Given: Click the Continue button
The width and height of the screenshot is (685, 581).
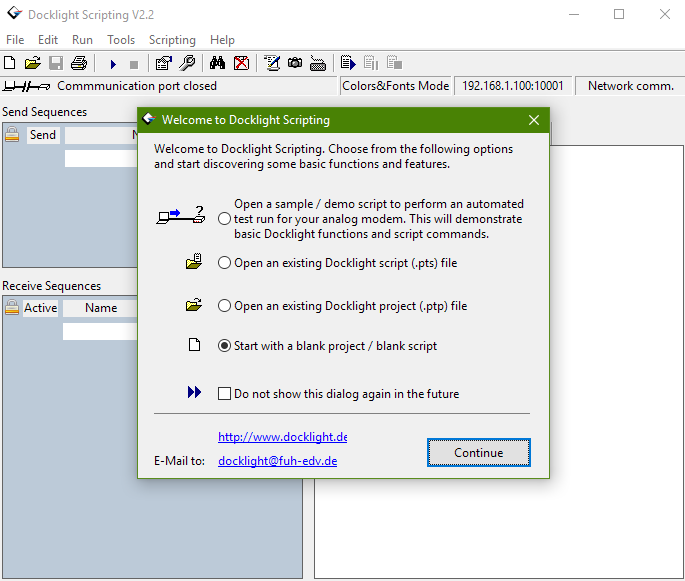Looking at the screenshot, I should coord(479,453).
